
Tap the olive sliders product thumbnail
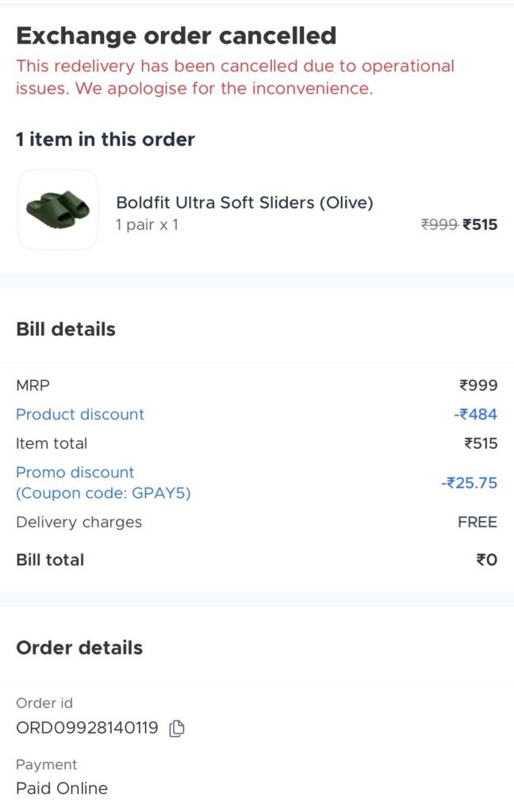point(58,209)
